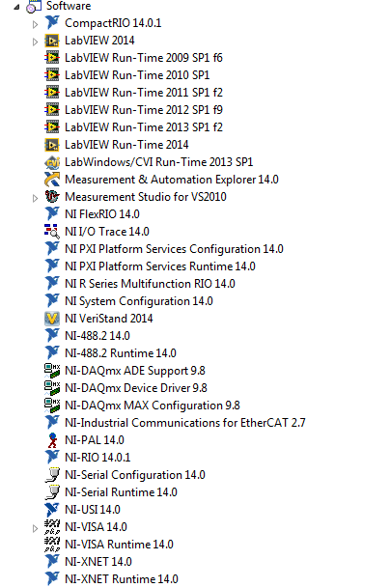Click NI-Industrial Communications for EtherCAT icon
The image size is (390, 588).
(52, 423)
